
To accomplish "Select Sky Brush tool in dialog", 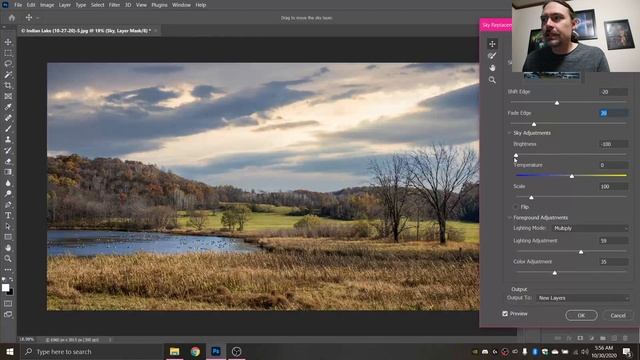I will pyautogui.click(x=492, y=56).
